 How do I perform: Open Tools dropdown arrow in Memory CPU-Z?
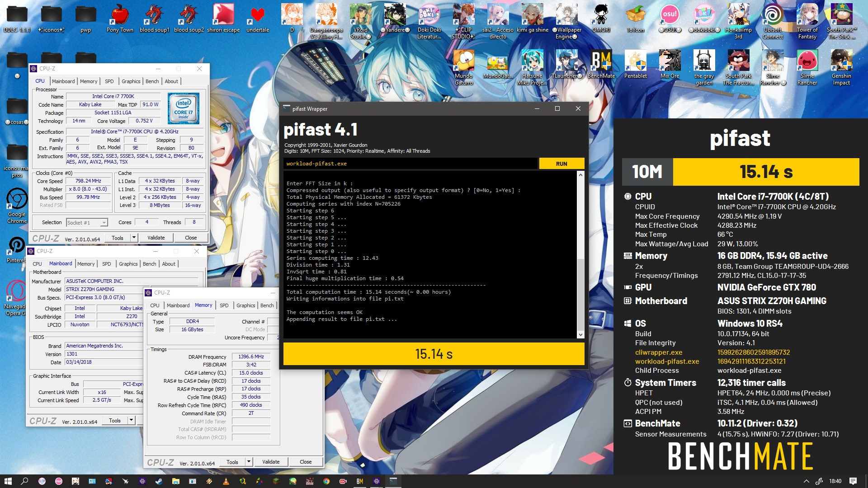pos(249,462)
